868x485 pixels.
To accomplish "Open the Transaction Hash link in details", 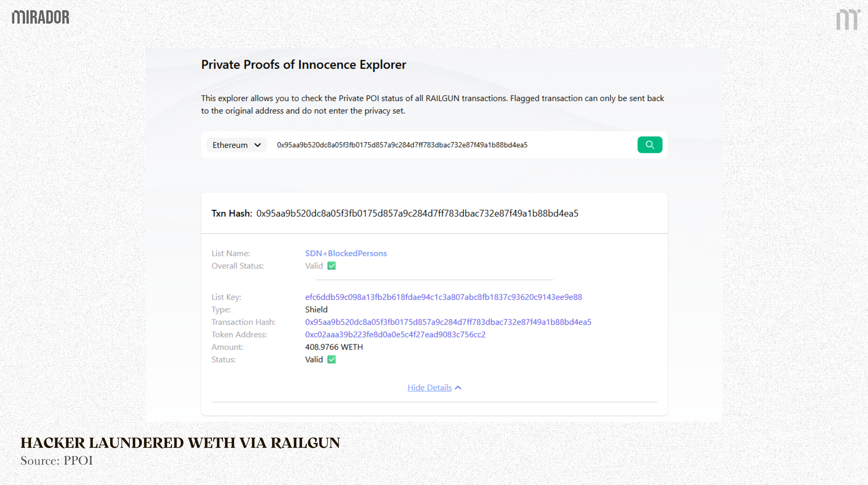I will 448,322.
